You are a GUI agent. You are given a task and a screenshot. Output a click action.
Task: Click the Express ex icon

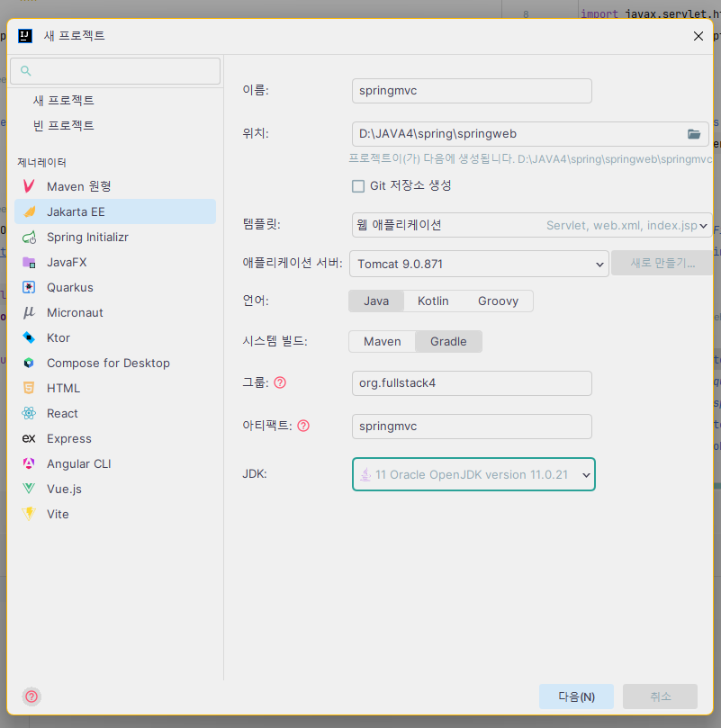click(x=29, y=438)
